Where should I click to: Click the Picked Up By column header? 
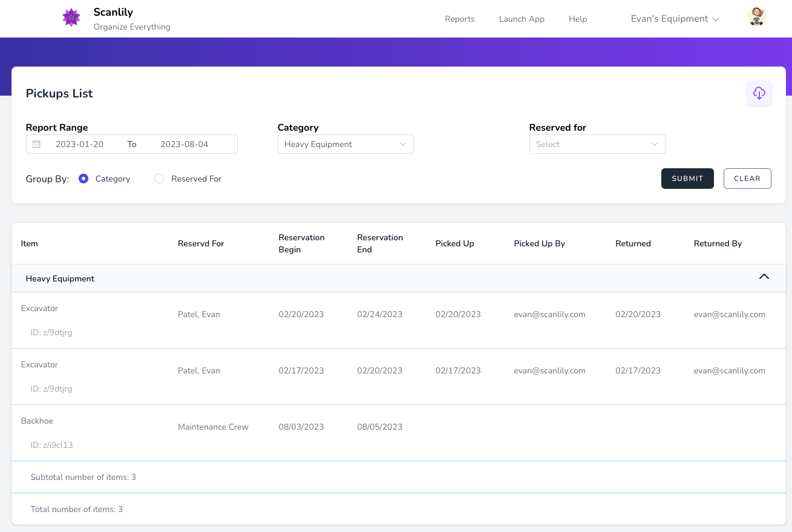pos(539,243)
